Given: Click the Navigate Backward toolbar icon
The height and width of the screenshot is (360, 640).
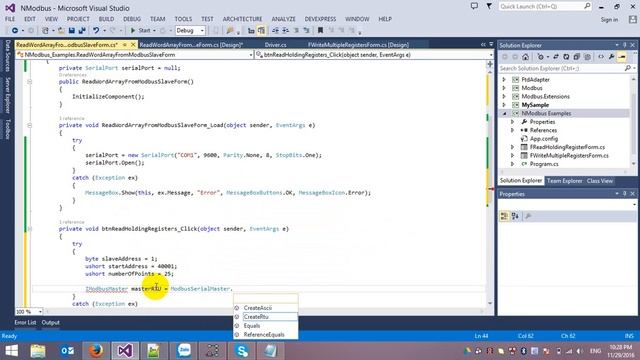Looking at the screenshot, I should click(15, 31).
